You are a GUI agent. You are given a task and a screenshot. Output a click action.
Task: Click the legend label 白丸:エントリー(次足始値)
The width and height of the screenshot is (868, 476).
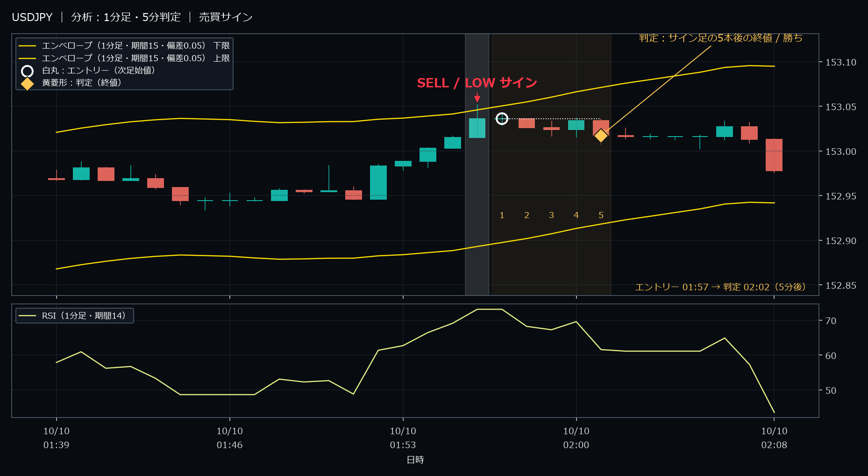99,71
